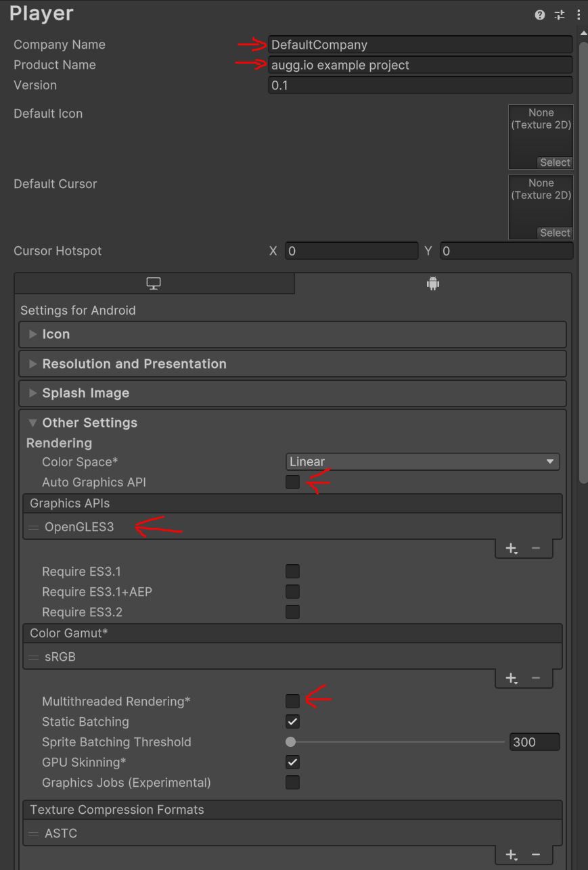Image resolution: width=588 pixels, height=870 pixels.
Task: Click the Sprite Batching Threshold slider handle
Action: (291, 742)
